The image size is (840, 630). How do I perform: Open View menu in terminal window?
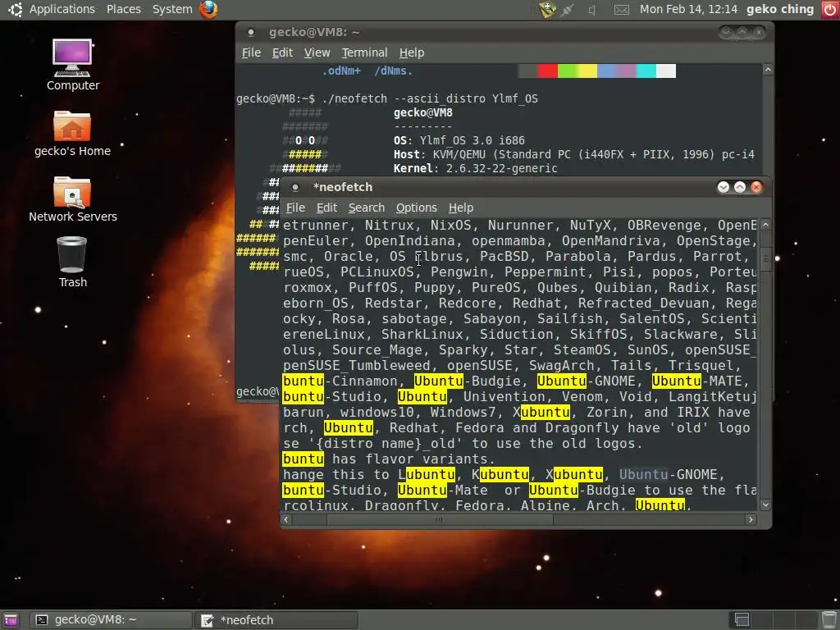coord(317,52)
